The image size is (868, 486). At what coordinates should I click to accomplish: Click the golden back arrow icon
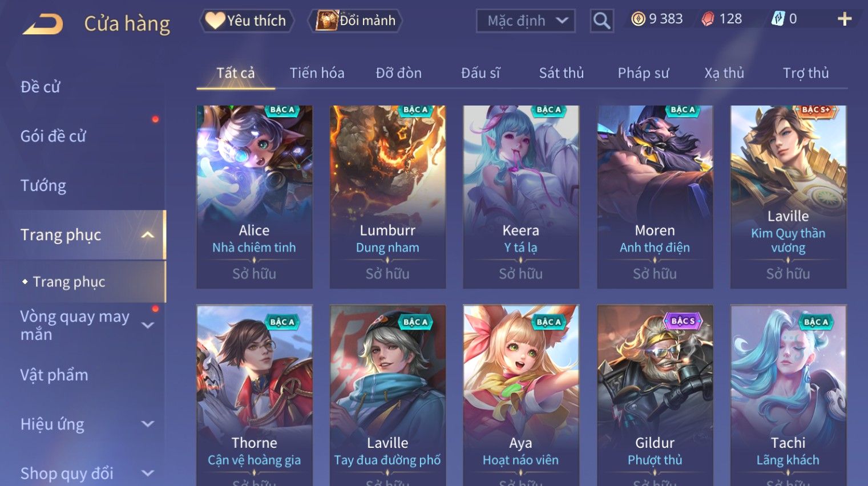click(43, 24)
